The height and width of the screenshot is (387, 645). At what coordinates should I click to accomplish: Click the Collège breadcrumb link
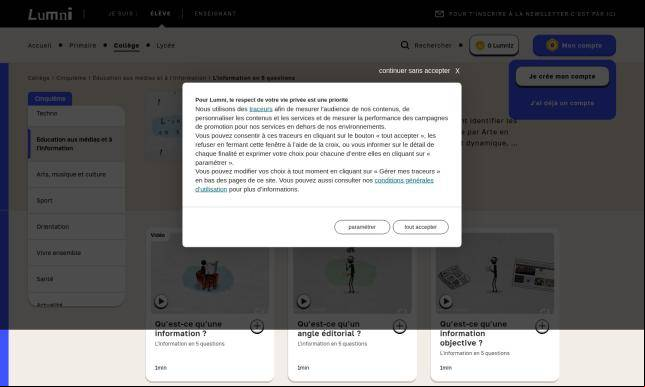38,78
